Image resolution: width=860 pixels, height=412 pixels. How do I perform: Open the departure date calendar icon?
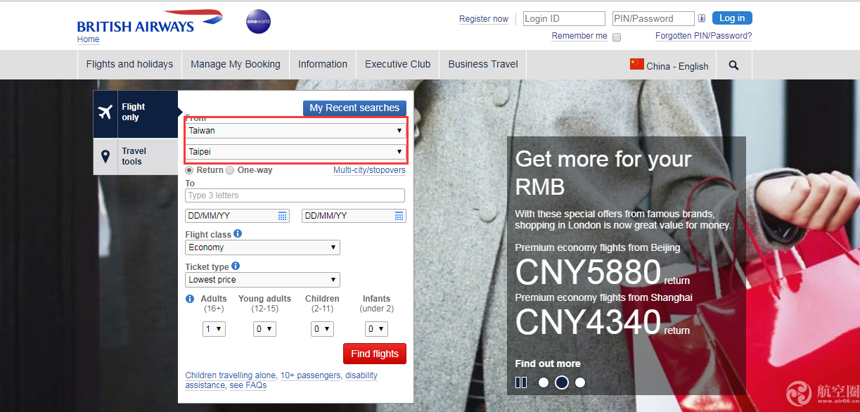(282, 216)
